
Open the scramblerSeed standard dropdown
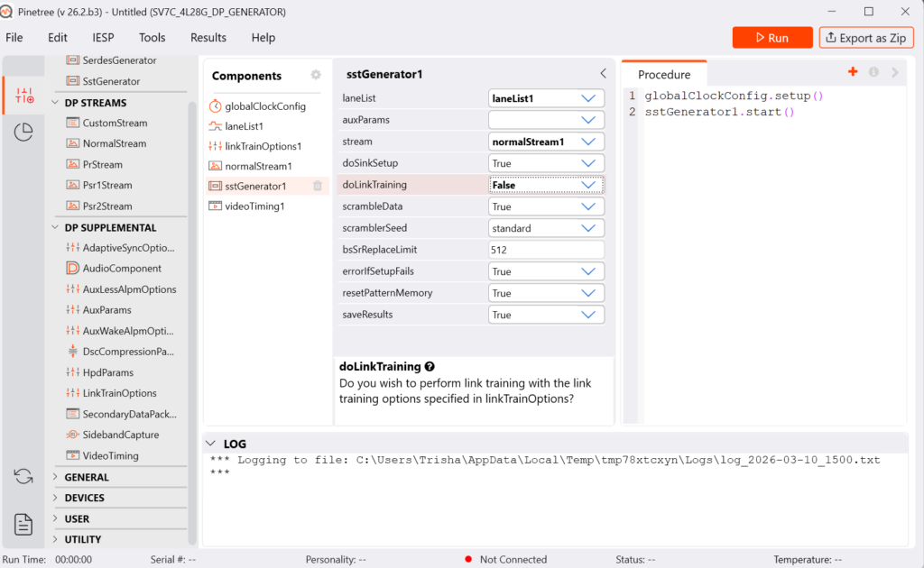(546, 228)
